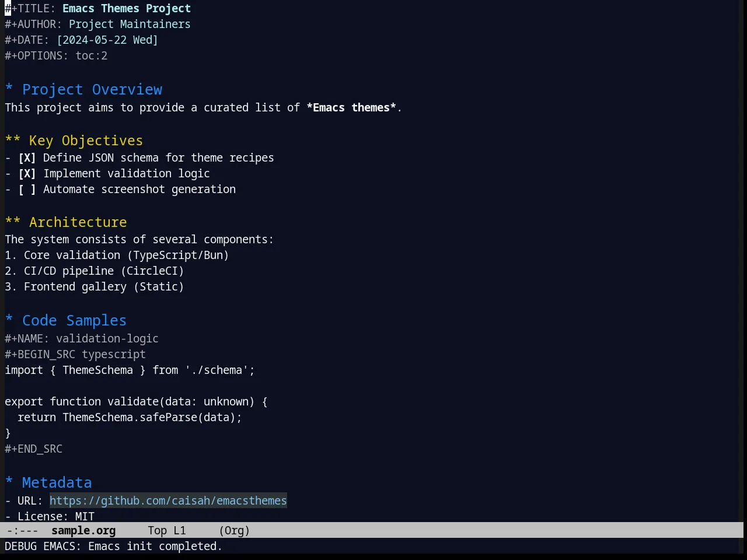747x560 pixels.
Task: Place cursor on 'Emacs Themes Project' title
Action: click(127, 9)
